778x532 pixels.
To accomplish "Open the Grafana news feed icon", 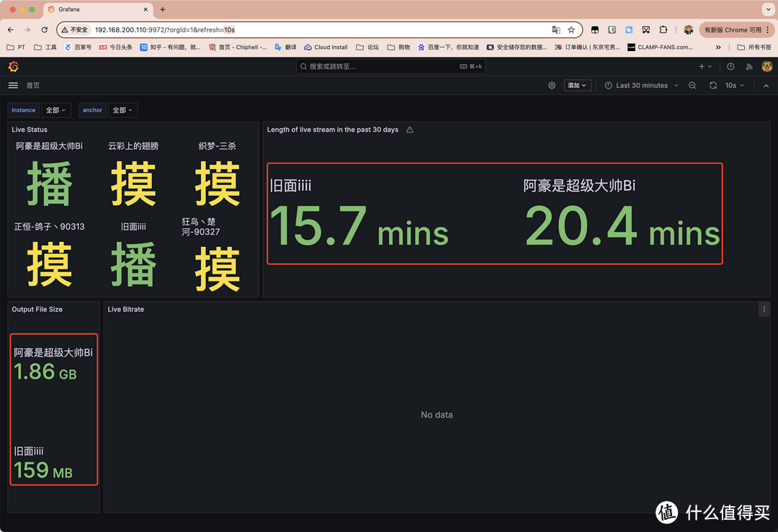I will (x=748, y=66).
